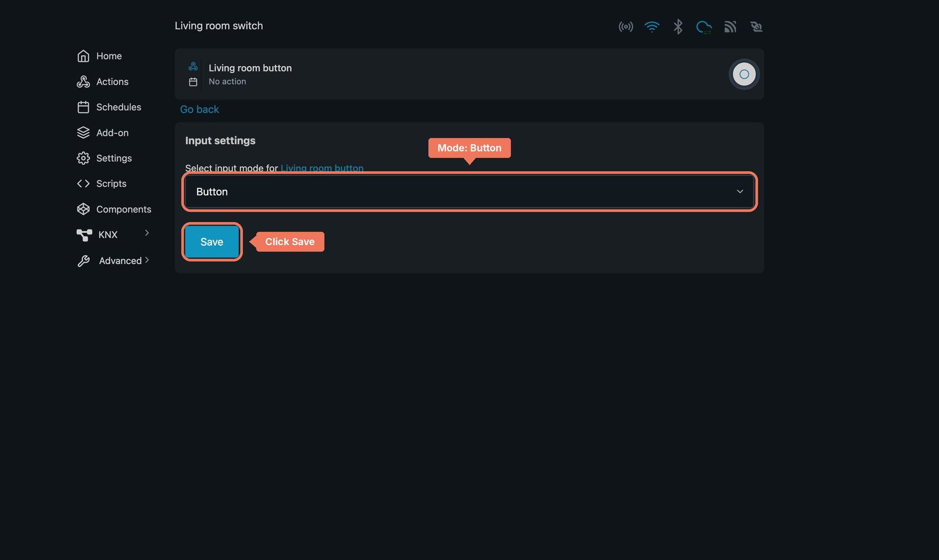Go to the Actions section
939x560 pixels.
click(103, 82)
